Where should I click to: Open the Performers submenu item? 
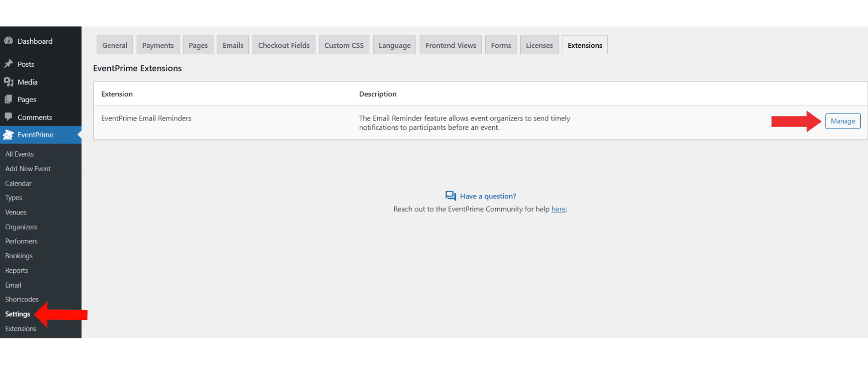pos(22,241)
